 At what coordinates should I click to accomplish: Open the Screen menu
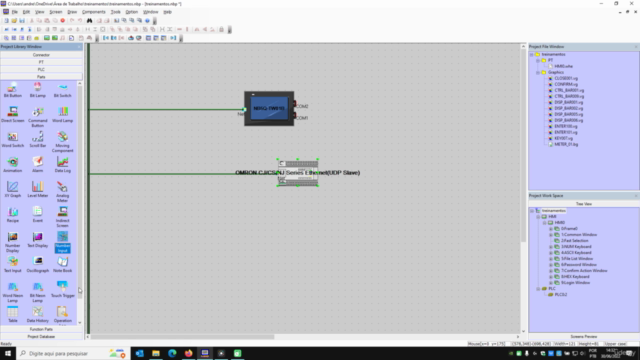coord(56,12)
